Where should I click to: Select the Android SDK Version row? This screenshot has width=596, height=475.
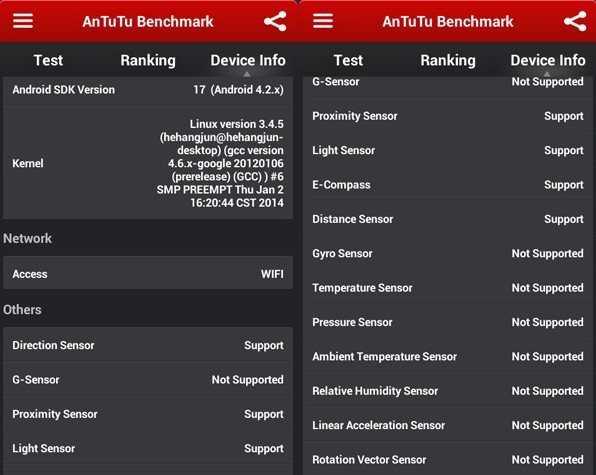tap(148, 90)
